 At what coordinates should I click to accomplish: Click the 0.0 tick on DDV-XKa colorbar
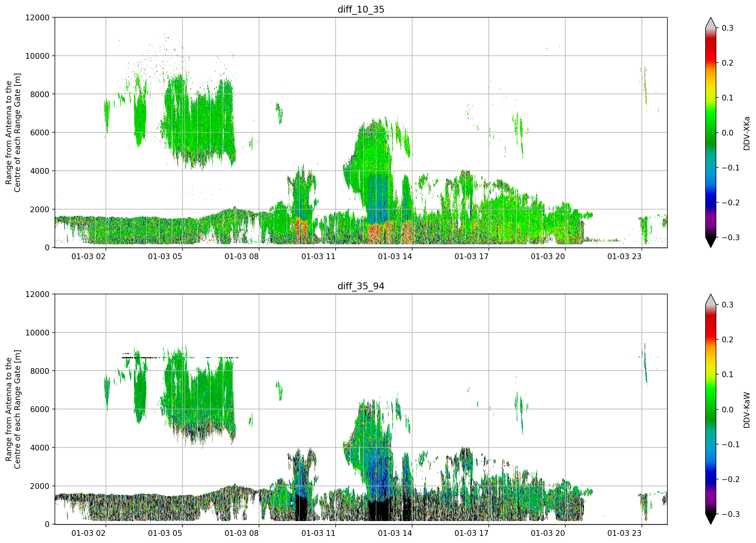[727, 133]
